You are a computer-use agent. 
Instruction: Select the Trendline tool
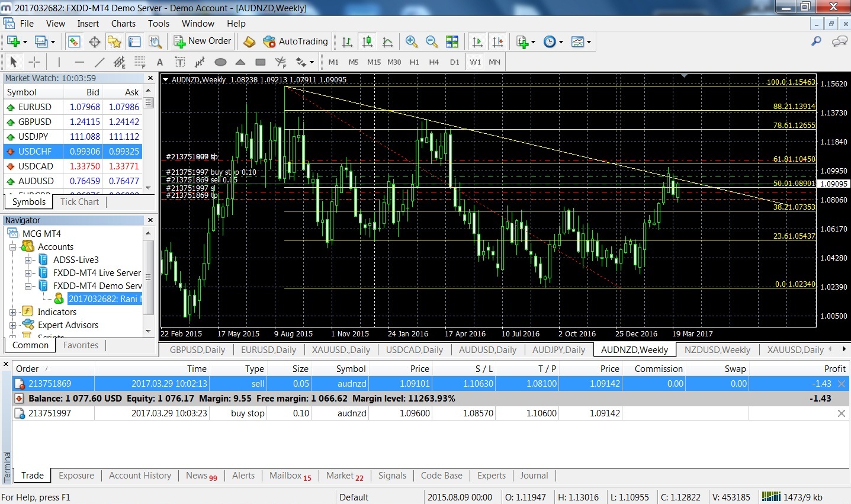[x=99, y=62]
